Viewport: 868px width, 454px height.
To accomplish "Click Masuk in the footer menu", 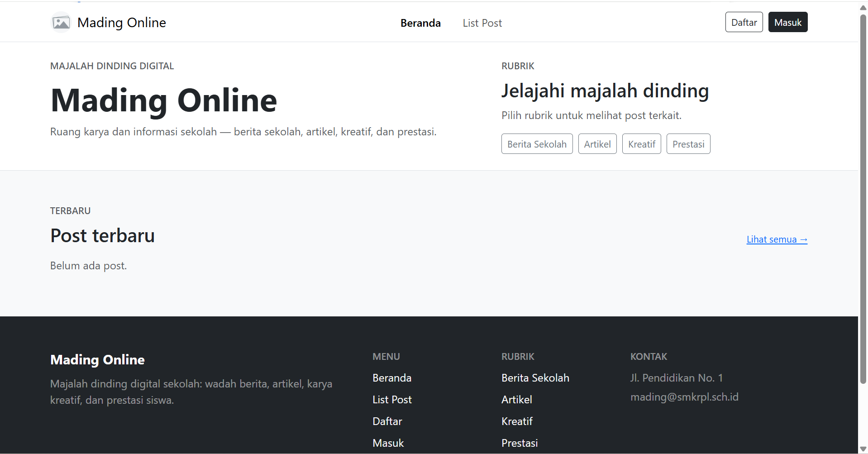I will [x=388, y=443].
